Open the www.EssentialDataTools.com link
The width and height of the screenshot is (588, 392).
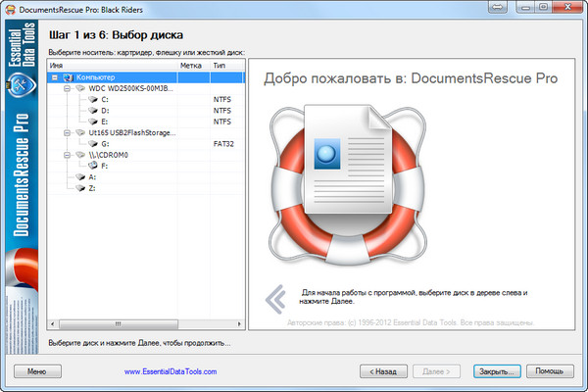click(x=171, y=372)
